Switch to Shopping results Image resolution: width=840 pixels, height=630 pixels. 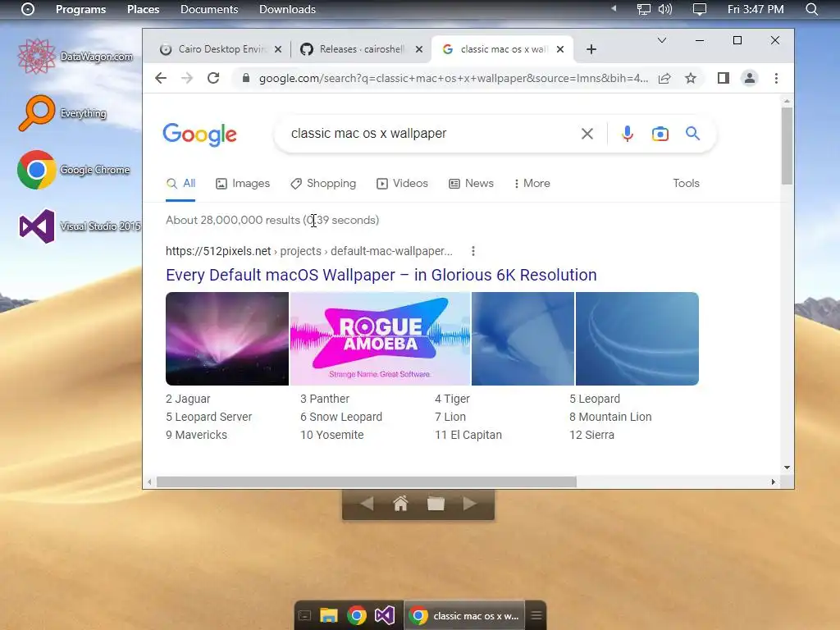pyautogui.click(x=323, y=183)
